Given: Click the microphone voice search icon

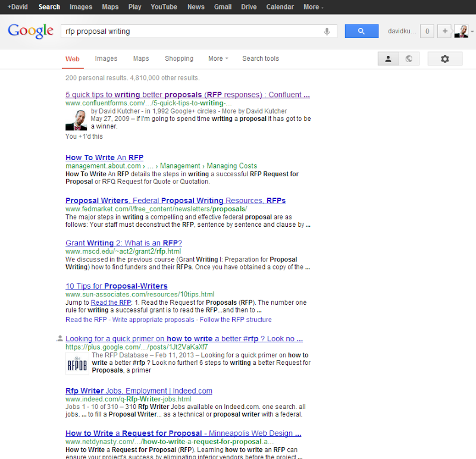Looking at the screenshot, I should coord(327,32).
